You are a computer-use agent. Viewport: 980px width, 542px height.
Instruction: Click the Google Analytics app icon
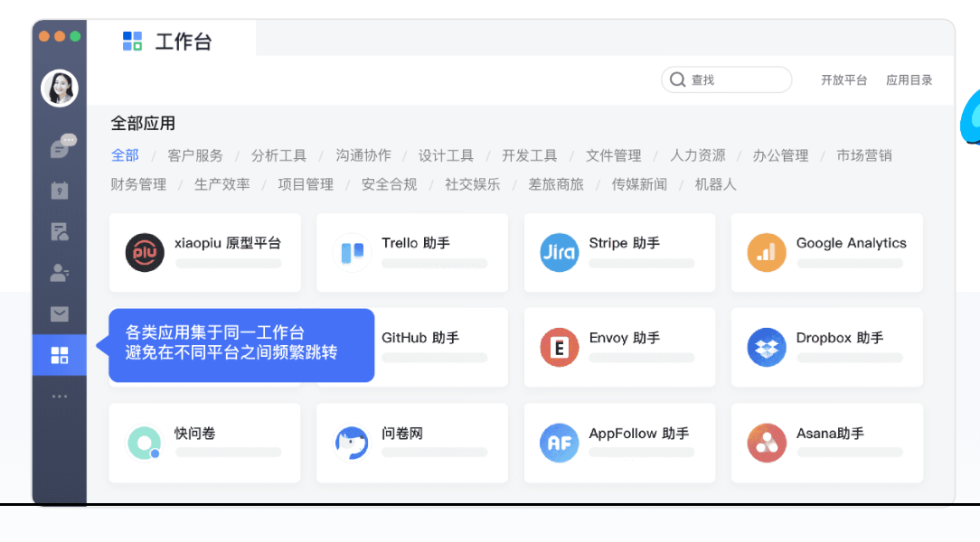pos(767,253)
